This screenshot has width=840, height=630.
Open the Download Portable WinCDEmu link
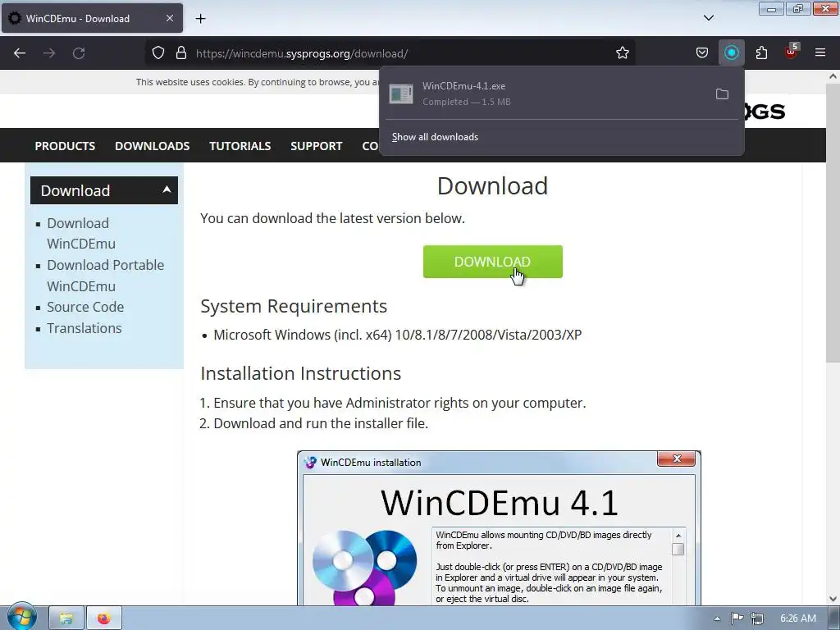(x=106, y=276)
